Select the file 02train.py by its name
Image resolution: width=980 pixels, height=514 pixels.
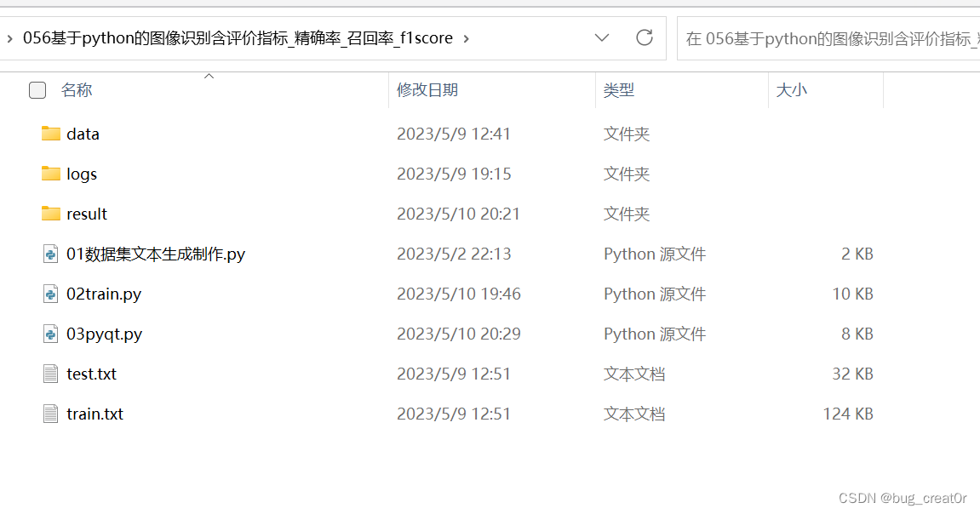pos(104,294)
